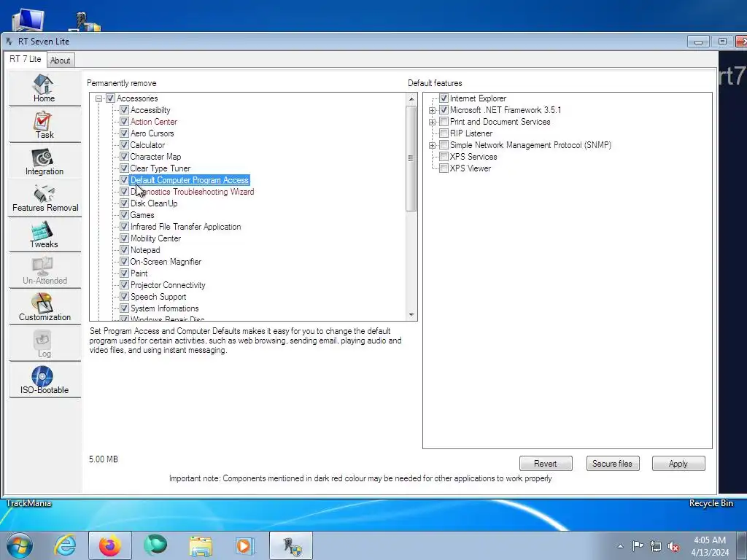The height and width of the screenshot is (560, 747).
Task: Select Aero Cursors tree item
Action: click(152, 133)
